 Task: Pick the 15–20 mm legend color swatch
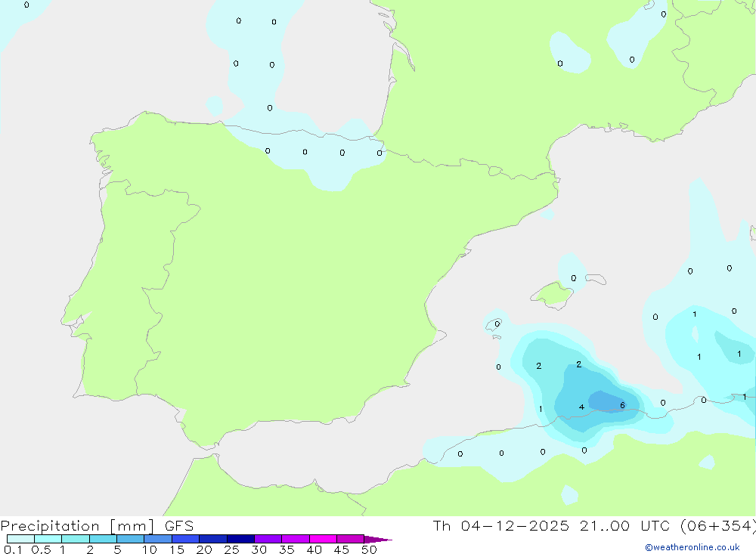point(185,539)
